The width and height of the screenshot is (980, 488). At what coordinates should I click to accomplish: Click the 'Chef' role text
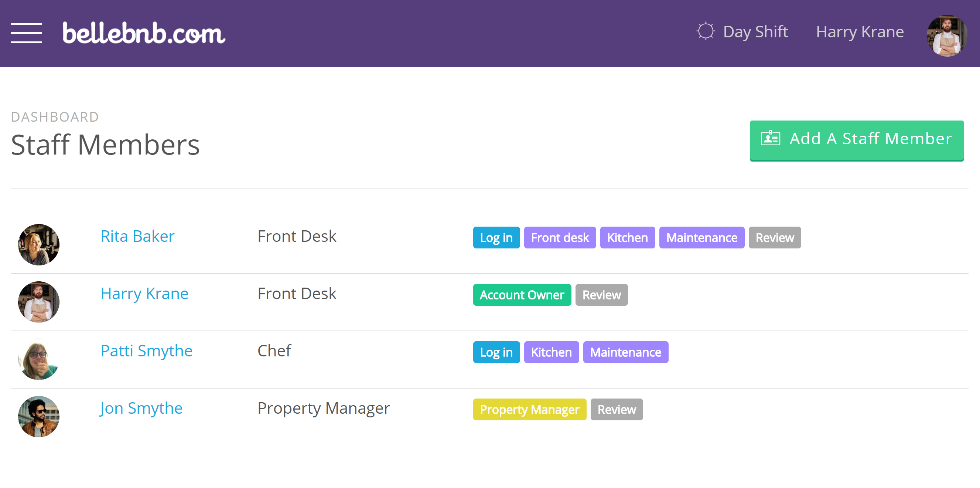[274, 350]
